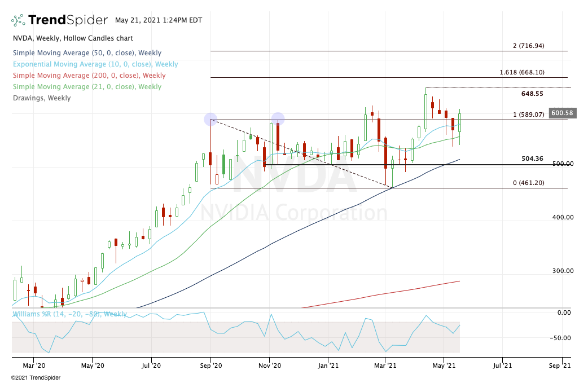The height and width of the screenshot is (383, 588).
Task: Click the 0 (461.20) Fibonacci label
Action: coord(529,183)
